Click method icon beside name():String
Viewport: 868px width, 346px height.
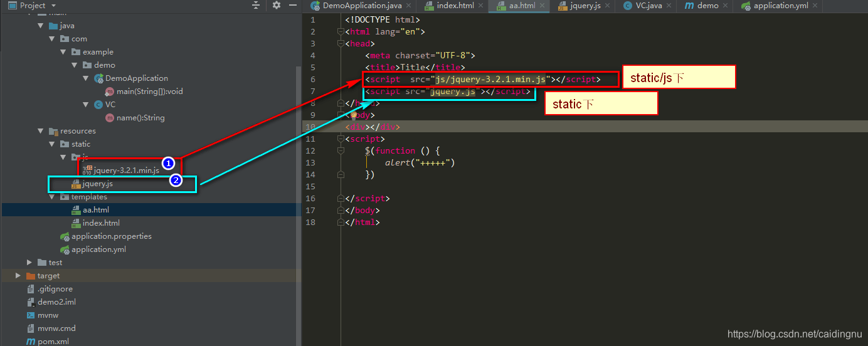pos(110,118)
